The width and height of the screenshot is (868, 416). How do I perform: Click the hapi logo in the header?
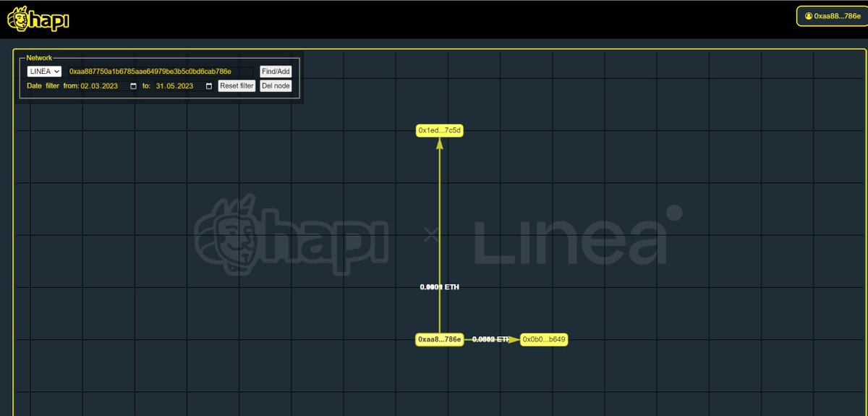click(x=38, y=18)
